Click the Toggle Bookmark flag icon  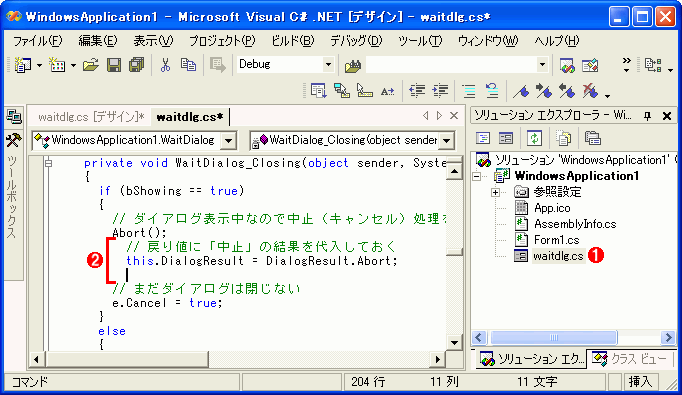tap(521, 91)
